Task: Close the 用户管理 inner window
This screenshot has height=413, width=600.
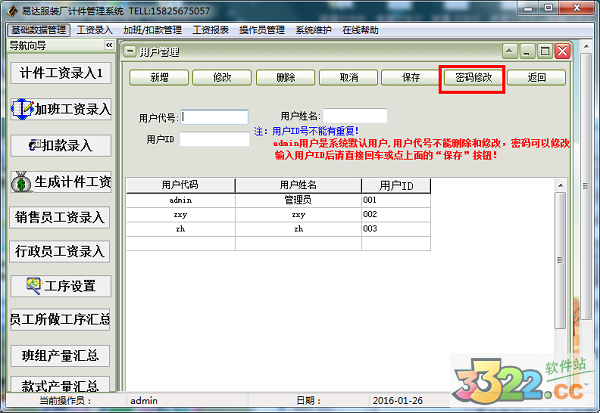Action: 562,51
